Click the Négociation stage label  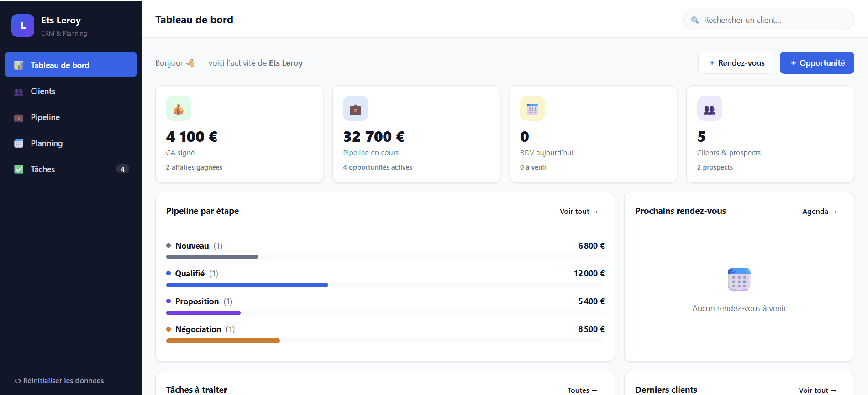coord(198,329)
